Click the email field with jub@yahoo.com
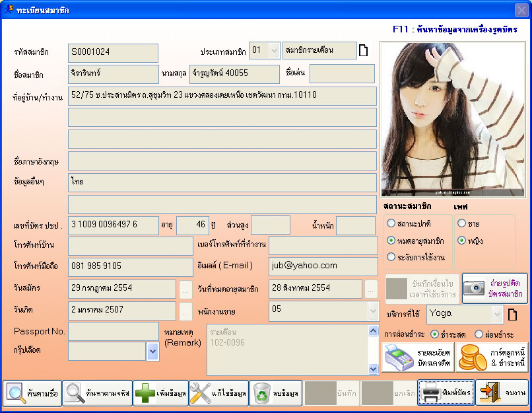Screen dimensions: 532x413 tap(322, 266)
